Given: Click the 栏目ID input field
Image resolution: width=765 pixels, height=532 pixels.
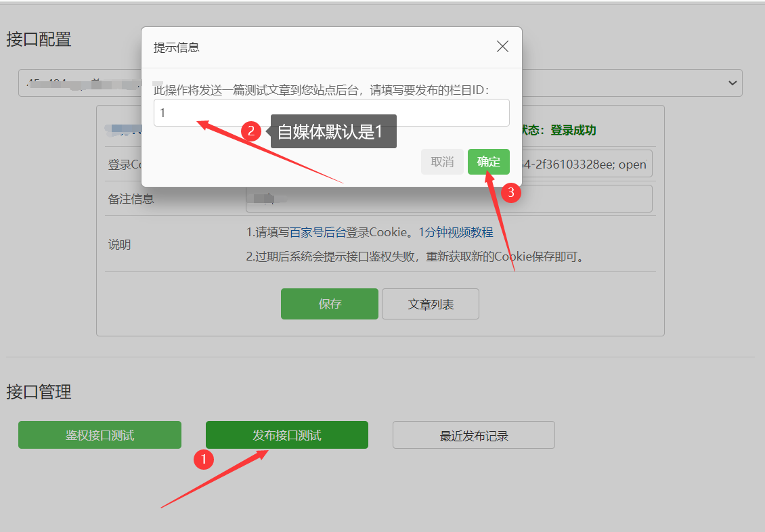Looking at the screenshot, I should click(x=332, y=113).
